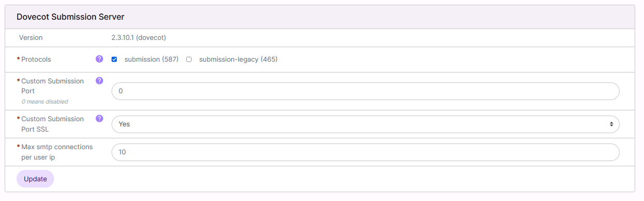Show help for Custom Submission Port SSL
This screenshot has width=644, height=201.
tap(100, 119)
